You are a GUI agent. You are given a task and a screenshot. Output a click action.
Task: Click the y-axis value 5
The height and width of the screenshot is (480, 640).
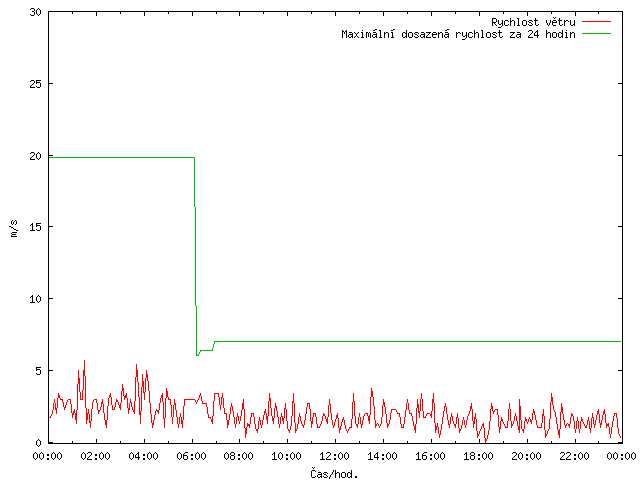point(38,371)
